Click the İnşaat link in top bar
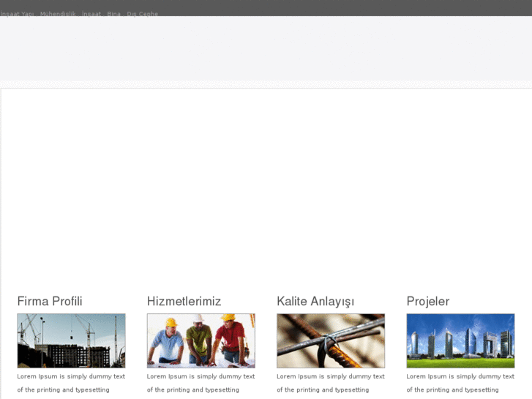532x399 pixels. [x=91, y=14]
